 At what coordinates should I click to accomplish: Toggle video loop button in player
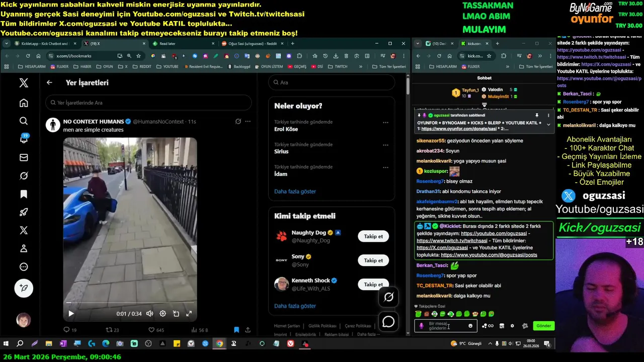click(x=176, y=313)
